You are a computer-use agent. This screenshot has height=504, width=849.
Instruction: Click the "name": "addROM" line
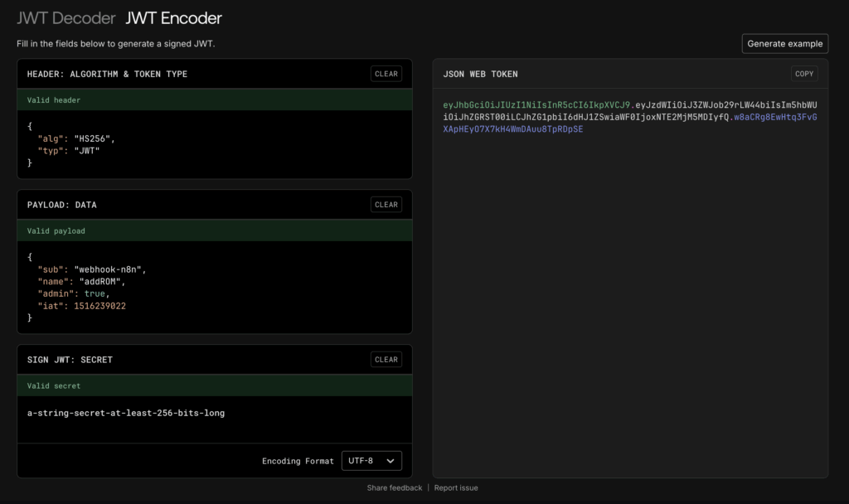[81, 282]
